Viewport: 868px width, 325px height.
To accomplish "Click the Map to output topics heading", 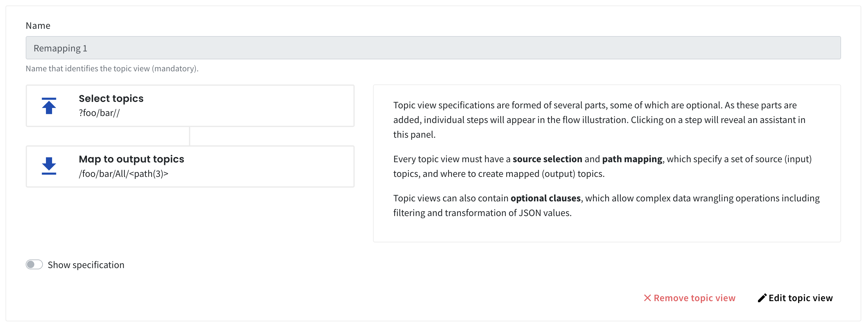I will pyautogui.click(x=131, y=159).
